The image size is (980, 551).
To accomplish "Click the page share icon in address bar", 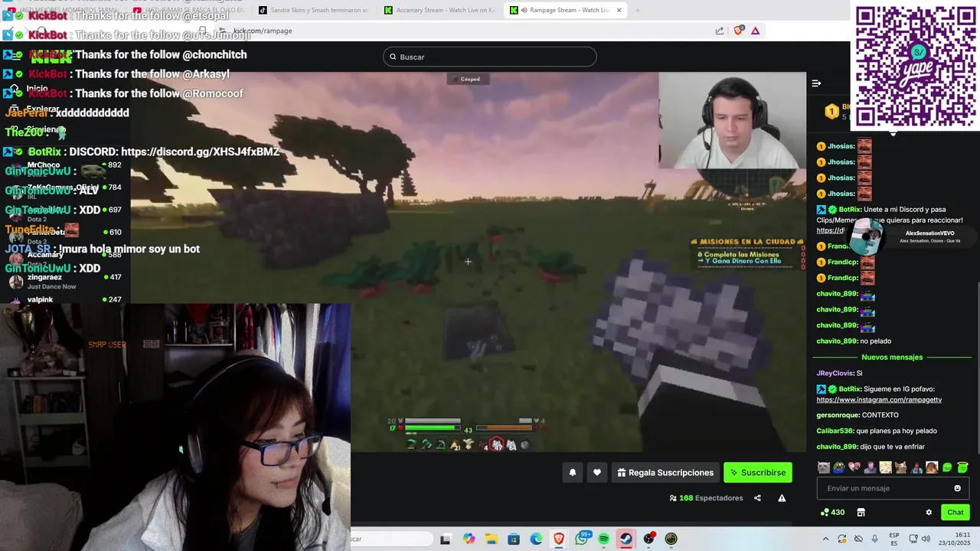I will coord(720,31).
